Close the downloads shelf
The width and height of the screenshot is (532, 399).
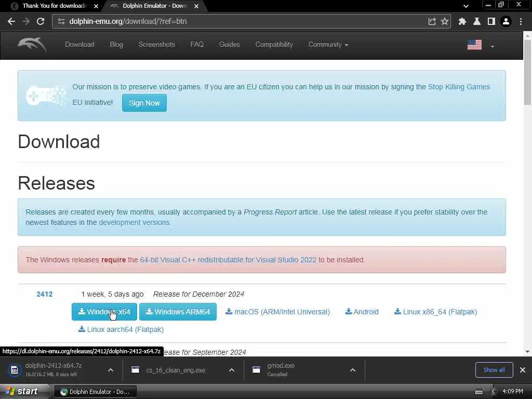[523, 370]
